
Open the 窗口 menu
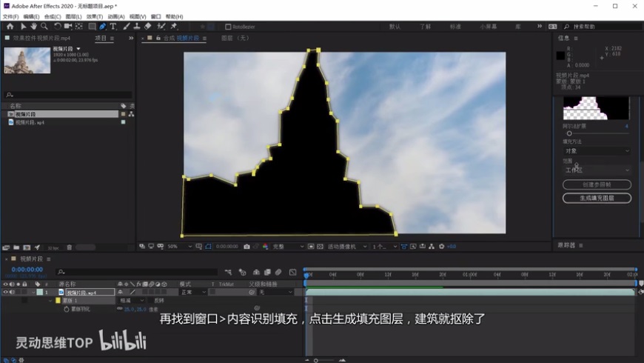156,17
